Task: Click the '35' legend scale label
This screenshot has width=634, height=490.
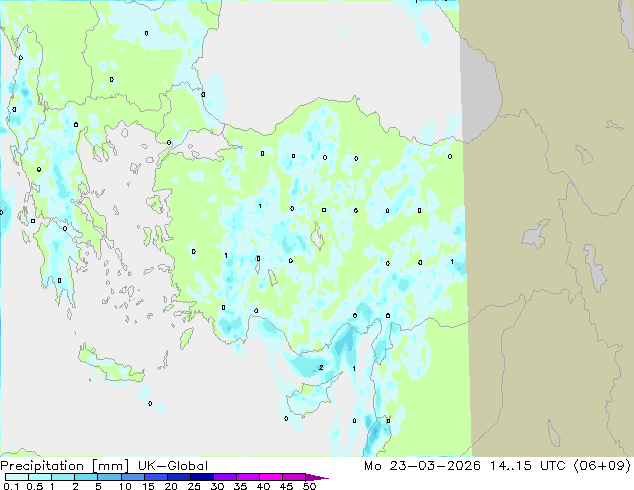Action: coord(241,486)
